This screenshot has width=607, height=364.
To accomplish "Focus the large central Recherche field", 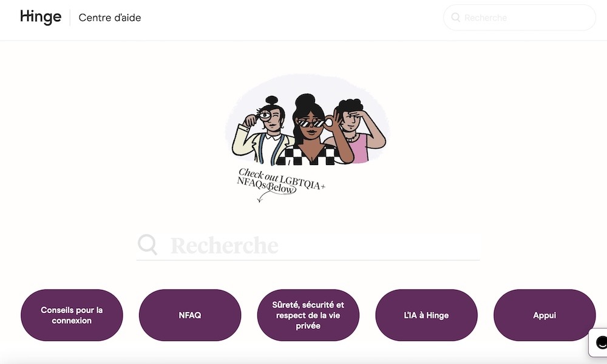I will tap(308, 246).
